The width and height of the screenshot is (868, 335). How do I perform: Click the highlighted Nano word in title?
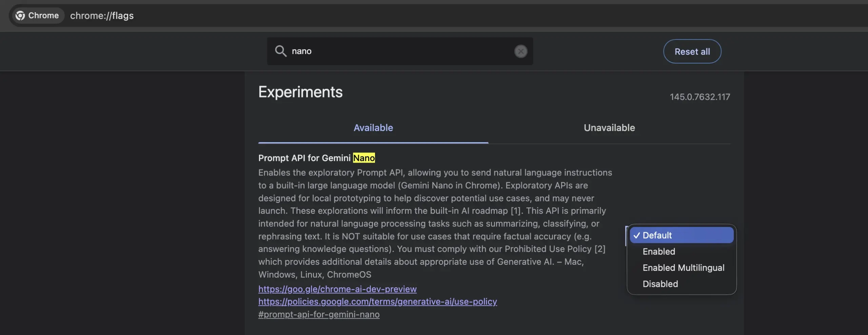click(x=363, y=158)
